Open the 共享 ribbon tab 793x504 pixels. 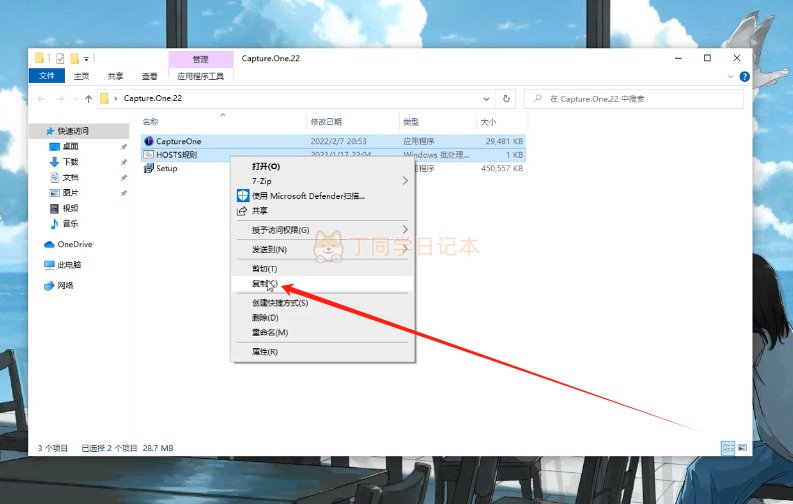point(115,76)
